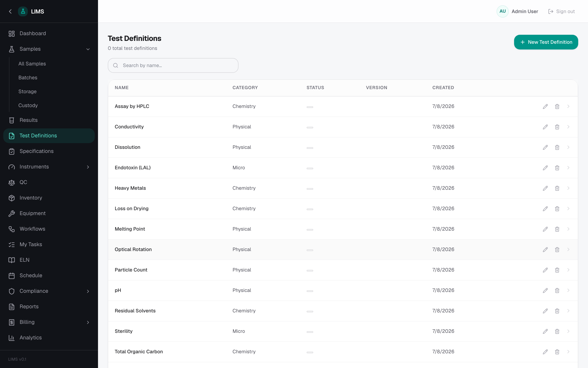588x368 pixels.
Task: Focus the Search by name field
Action: pyautogui.click(x=173, y=65)
